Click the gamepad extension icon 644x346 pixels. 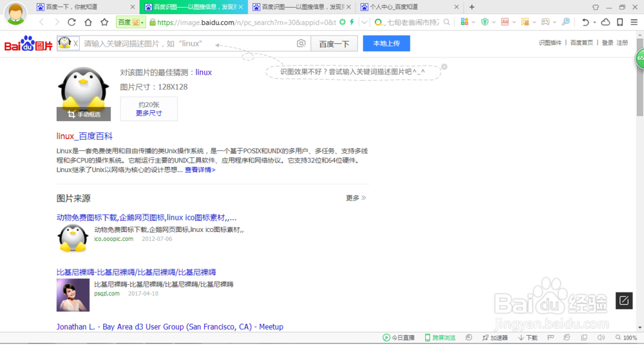545,22
